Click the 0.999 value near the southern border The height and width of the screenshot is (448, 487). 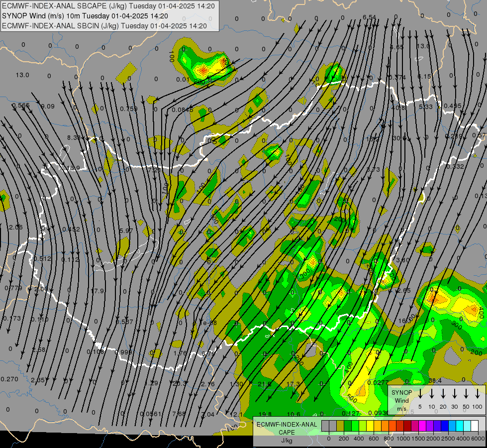pyautogui.click(x=123, y=352)
